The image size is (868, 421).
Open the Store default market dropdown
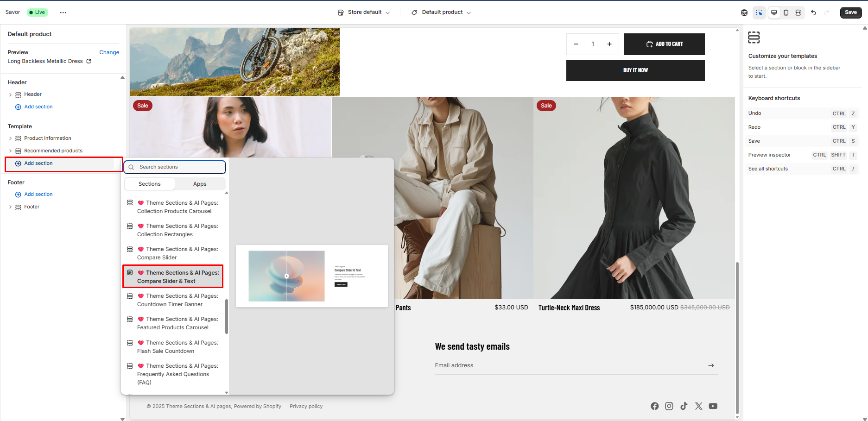364,13
